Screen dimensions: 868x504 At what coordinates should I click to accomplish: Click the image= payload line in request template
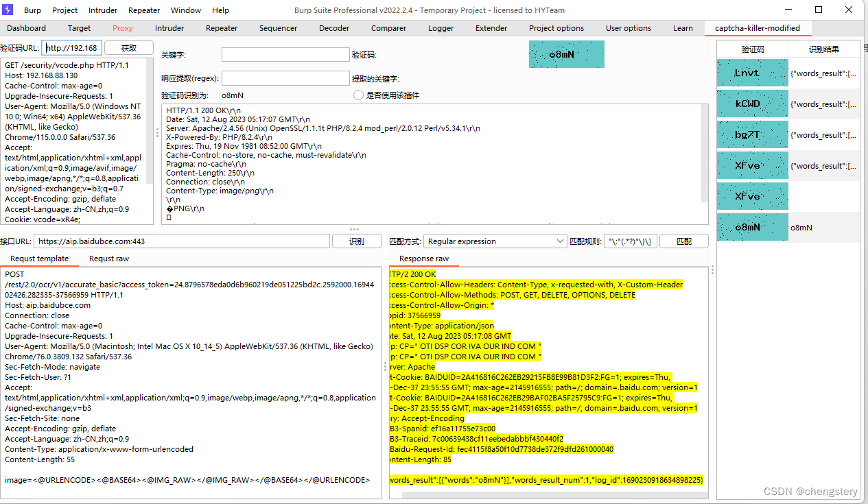pos(187,480)
